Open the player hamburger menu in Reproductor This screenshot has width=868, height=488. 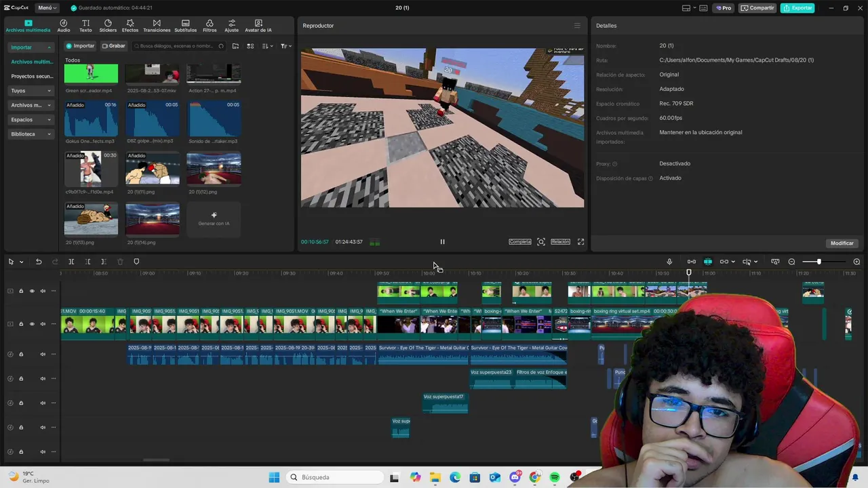point(577,26)
